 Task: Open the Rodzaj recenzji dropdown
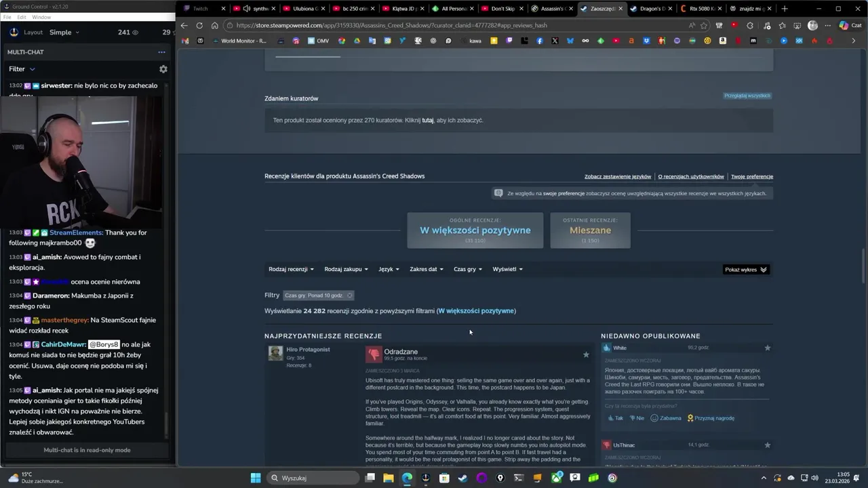tap(291, 269)
